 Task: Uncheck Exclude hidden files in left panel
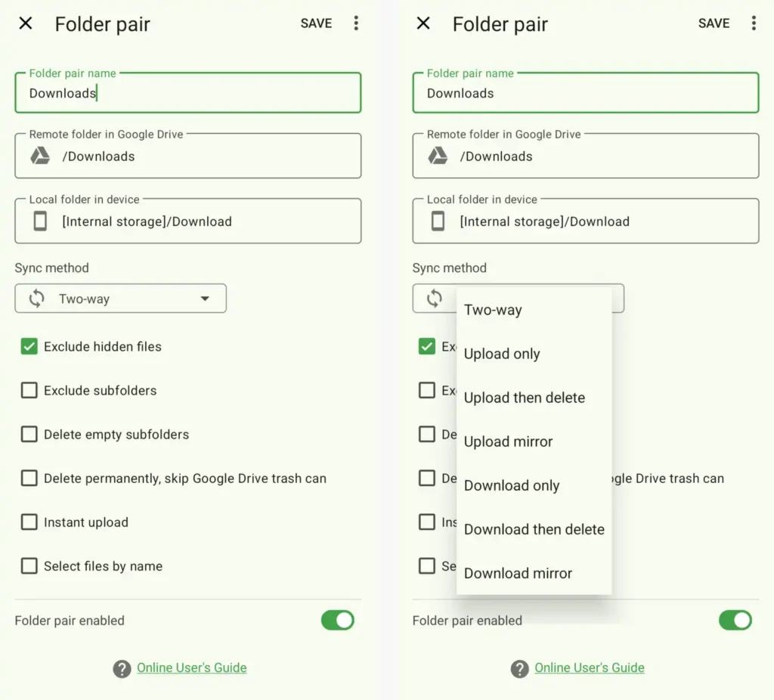point(29,347)
